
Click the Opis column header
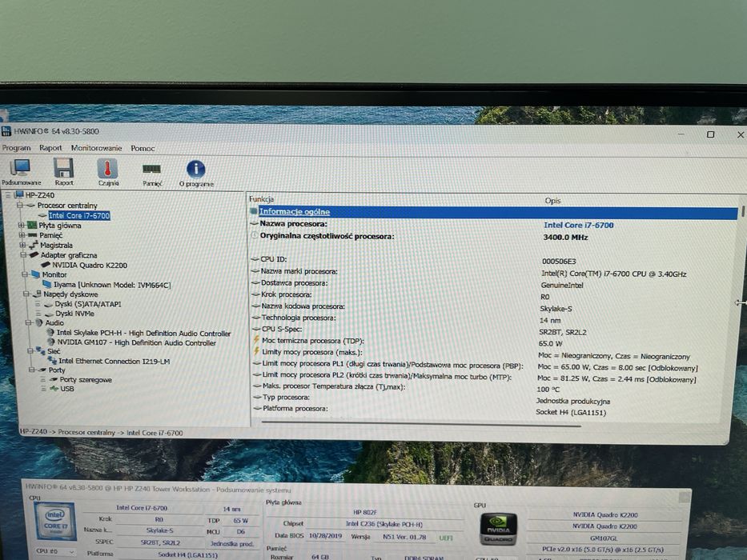pyautogui.click(x=552, y=201)
